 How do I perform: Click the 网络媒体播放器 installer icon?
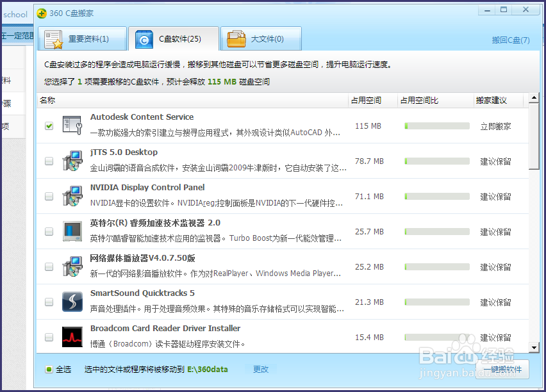pos(72,266)
